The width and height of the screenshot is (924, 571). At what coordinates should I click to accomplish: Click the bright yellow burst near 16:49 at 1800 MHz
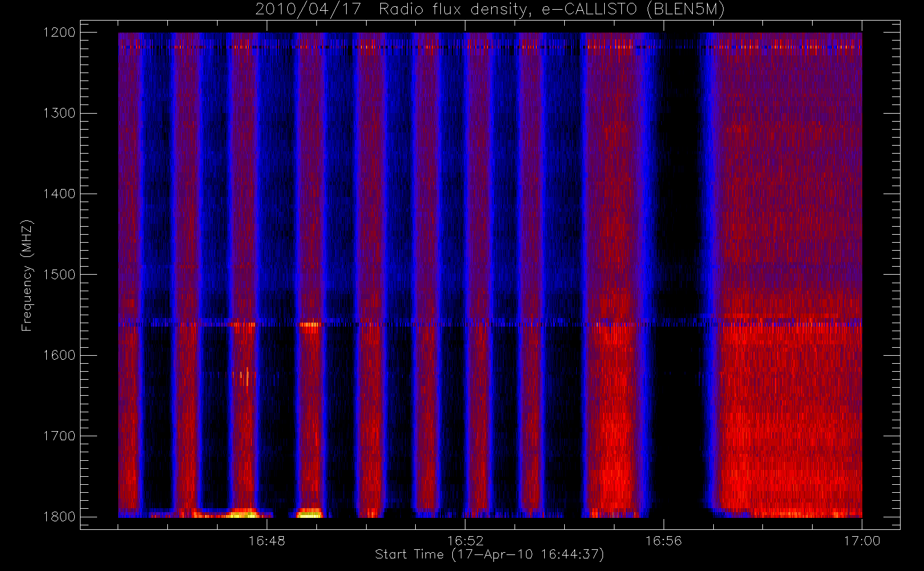309,513
